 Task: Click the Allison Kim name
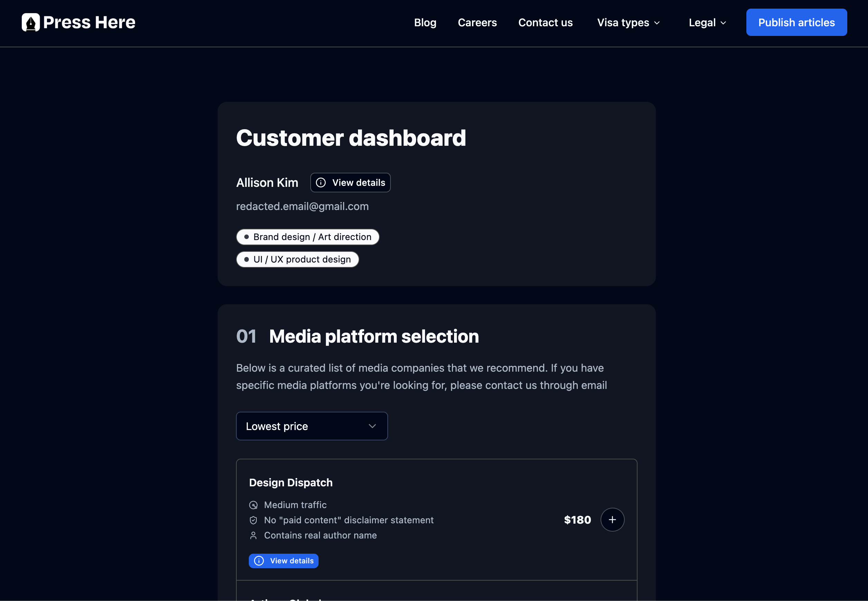tap(267, 183)
